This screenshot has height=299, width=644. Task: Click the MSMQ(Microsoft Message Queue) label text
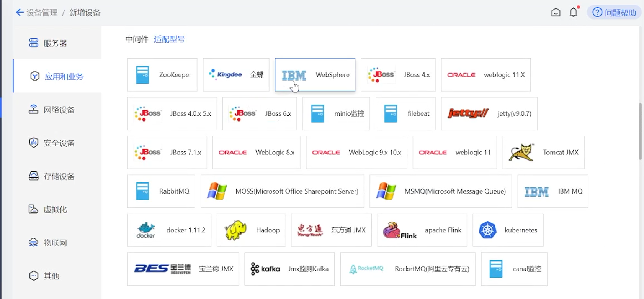[x=455, y=191]
